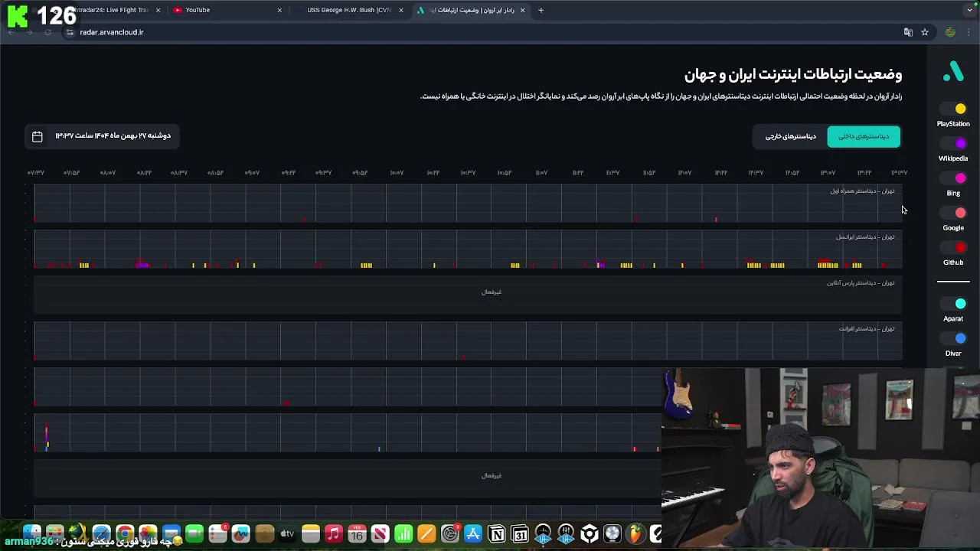Open System Settings from the dock
Viewport: 980px width, 551px height.
pyautogui.click(x=450, y=533)
